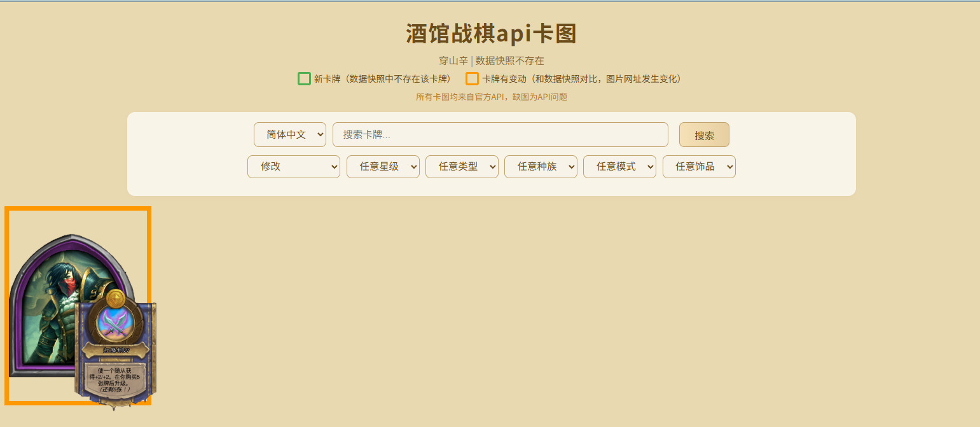This screenshot has width=980, height=427.
Task: Click the hero power description text box
Action: click(114, 380)
